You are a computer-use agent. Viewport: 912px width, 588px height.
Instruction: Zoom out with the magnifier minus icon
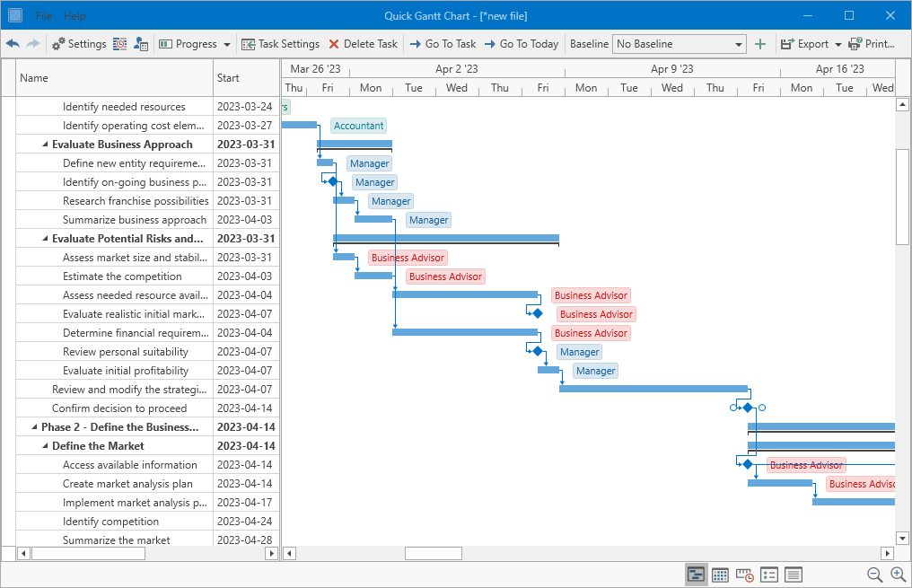click(x=874, y=575)
